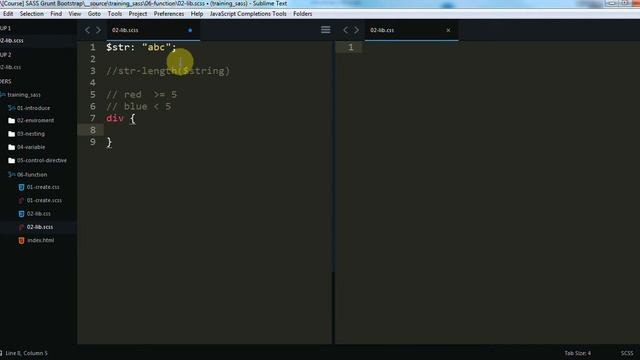Go to next tab in right pane
The width and height of the screenshot is (640, 360).
356,30
